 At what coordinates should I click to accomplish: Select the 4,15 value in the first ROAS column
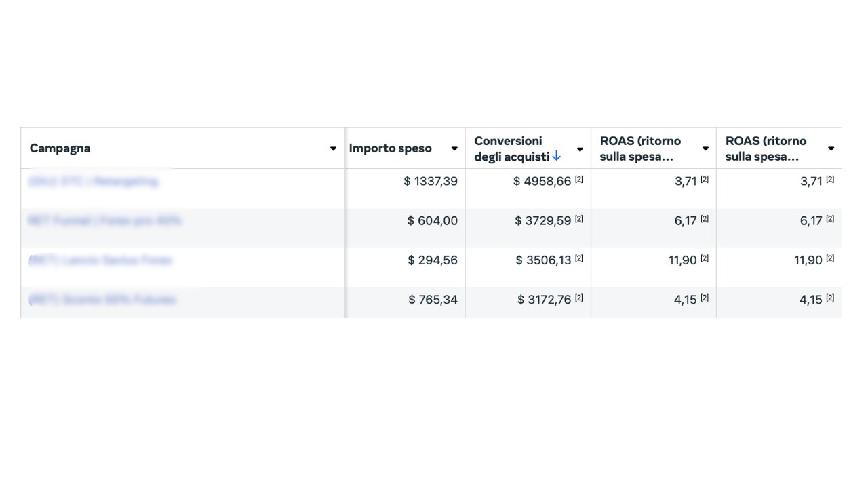pos(686,300)
